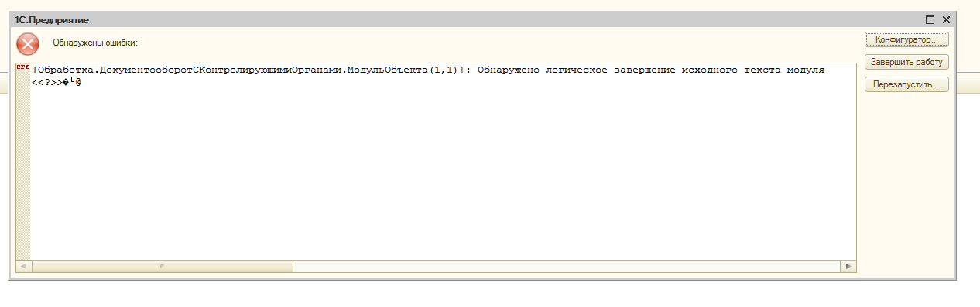
Task: Click the hatched gutter strip beside messages
Action: pos(22,166)
